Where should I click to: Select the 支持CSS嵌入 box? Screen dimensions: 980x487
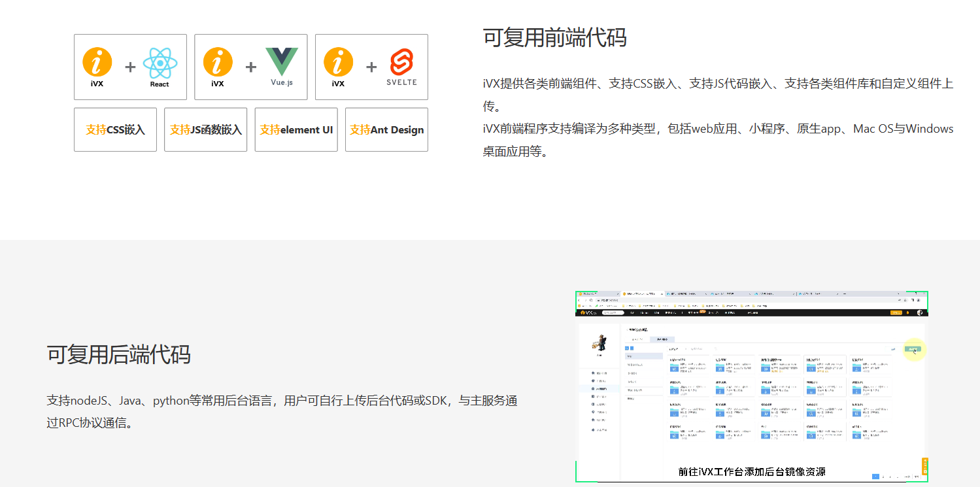pos(115,129)
